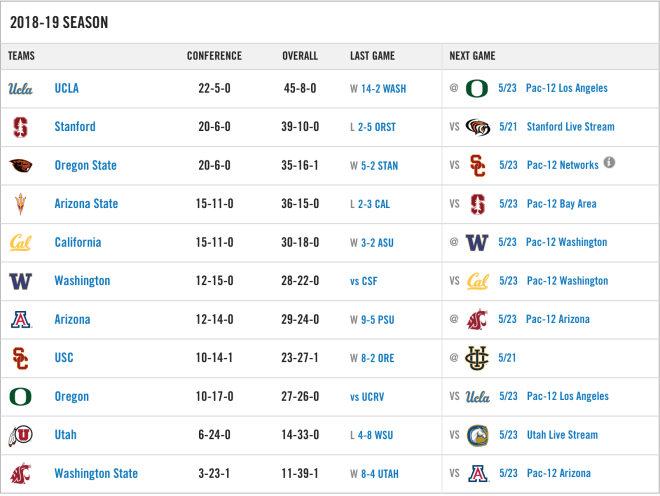Click the Utah team logo

[20, 435]
